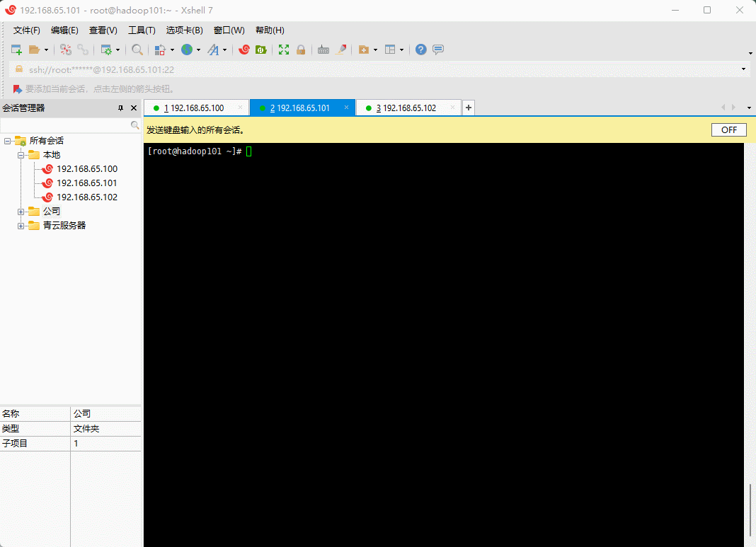
Task: Click the window layout icon
Action: pos(390,50)
